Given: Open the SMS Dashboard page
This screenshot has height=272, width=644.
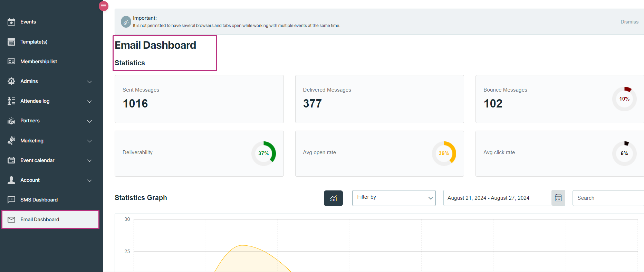Looking at the screenshot, I should coord(39,200).
